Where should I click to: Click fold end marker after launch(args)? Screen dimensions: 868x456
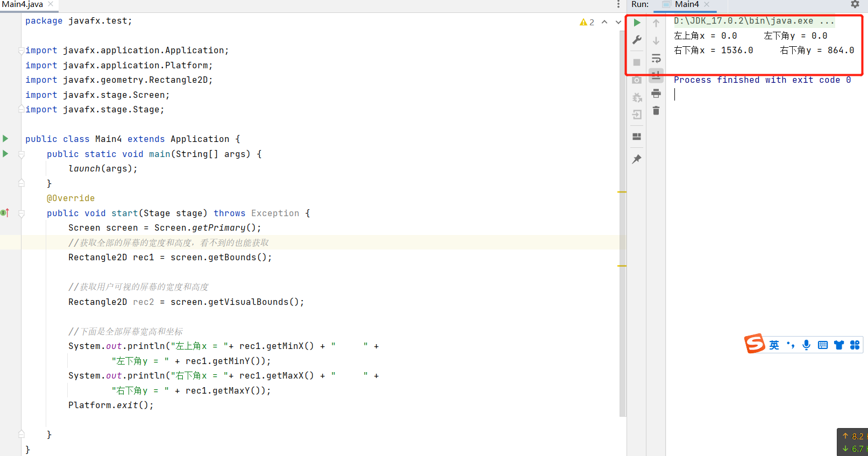pyautogui.click(x=22, y=183)
